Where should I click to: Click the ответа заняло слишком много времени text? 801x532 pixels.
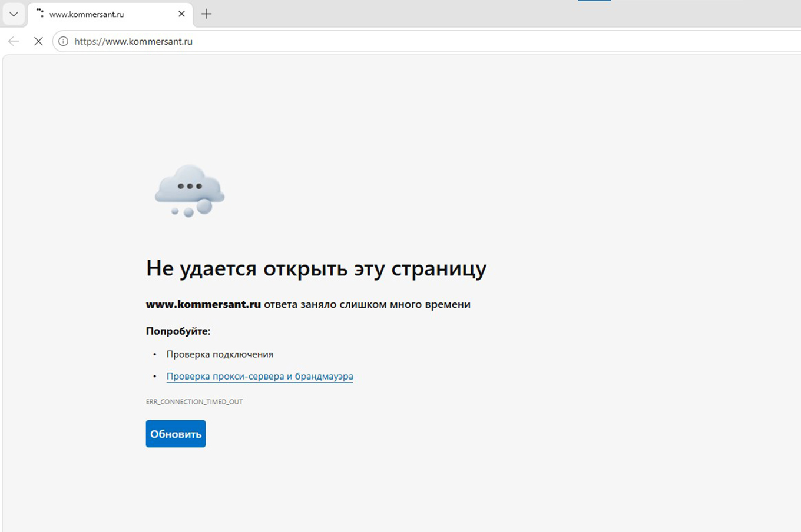pos(367,304)
